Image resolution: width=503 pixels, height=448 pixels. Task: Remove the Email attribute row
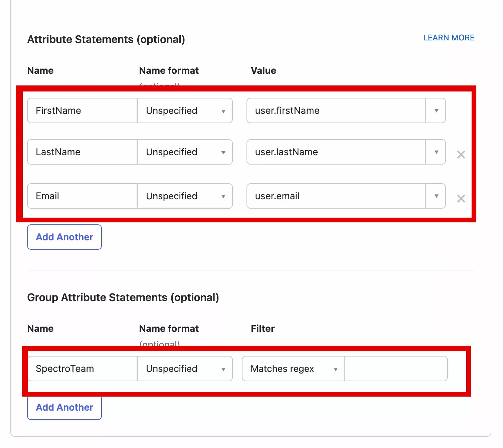pyautogui.click(x=461, y=199)
